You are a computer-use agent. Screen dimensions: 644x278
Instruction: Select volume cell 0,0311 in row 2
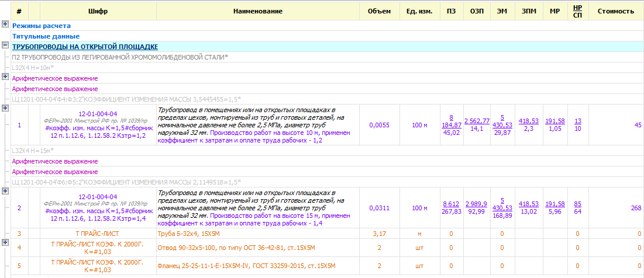[x=379, y=208]
